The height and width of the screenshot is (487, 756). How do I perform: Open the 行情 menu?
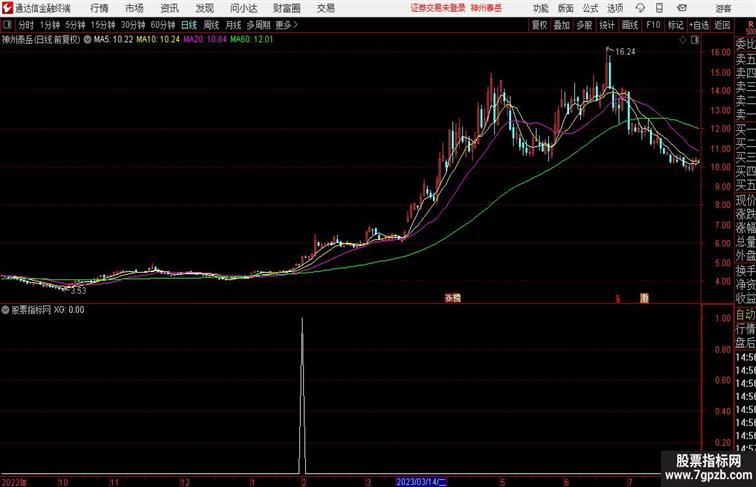click(x=99, y=8)
